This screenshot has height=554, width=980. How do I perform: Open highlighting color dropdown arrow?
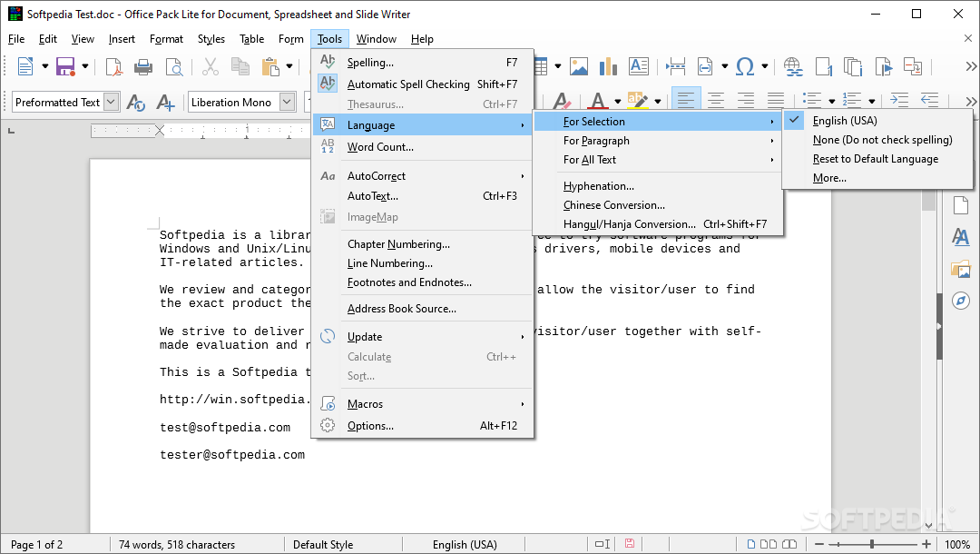point(658,102)
